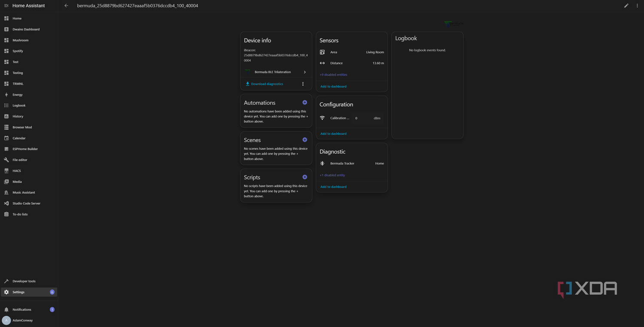The width and height of the screenshot is (644, 327).
Task: Add Configuration card entities to dashboard
Action: pos(334,133)
